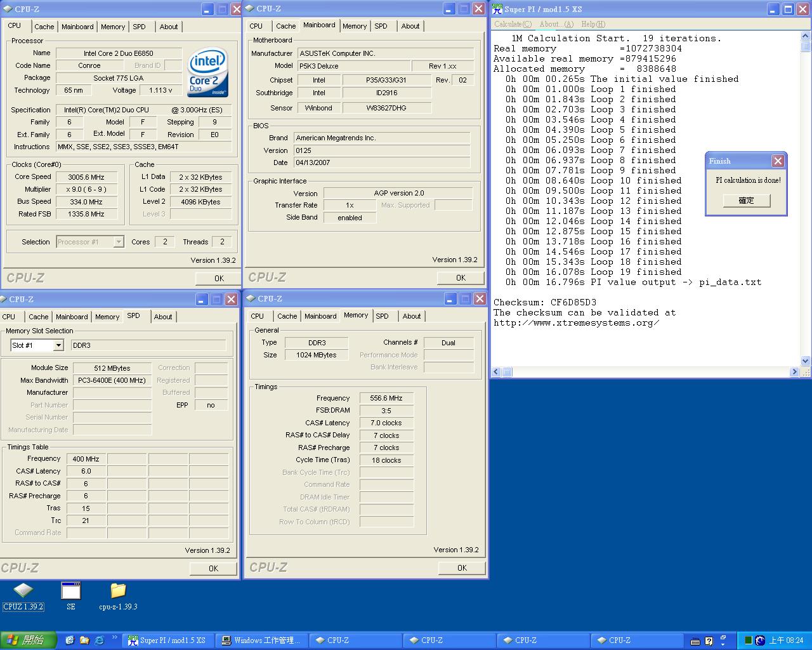The width and height of the screenshot is (812, 650).
Task: Open the About menu in Super PI
Action: tap(556, 24)
